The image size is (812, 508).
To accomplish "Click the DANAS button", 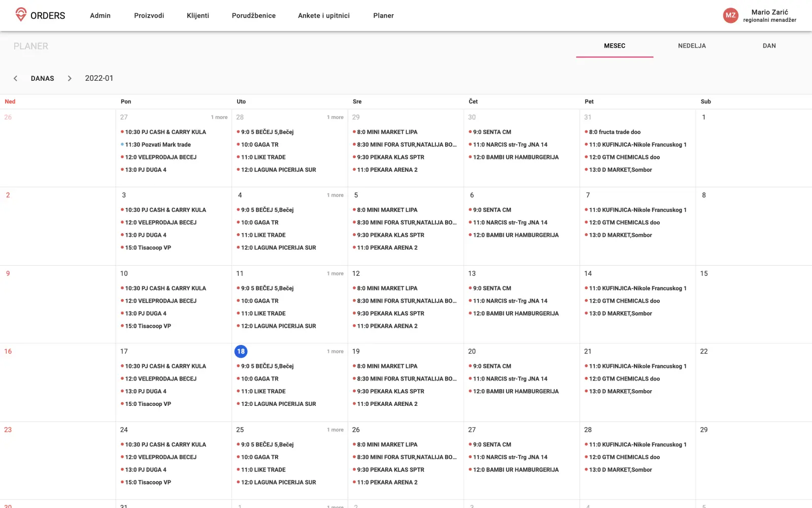I will (42, 78).
